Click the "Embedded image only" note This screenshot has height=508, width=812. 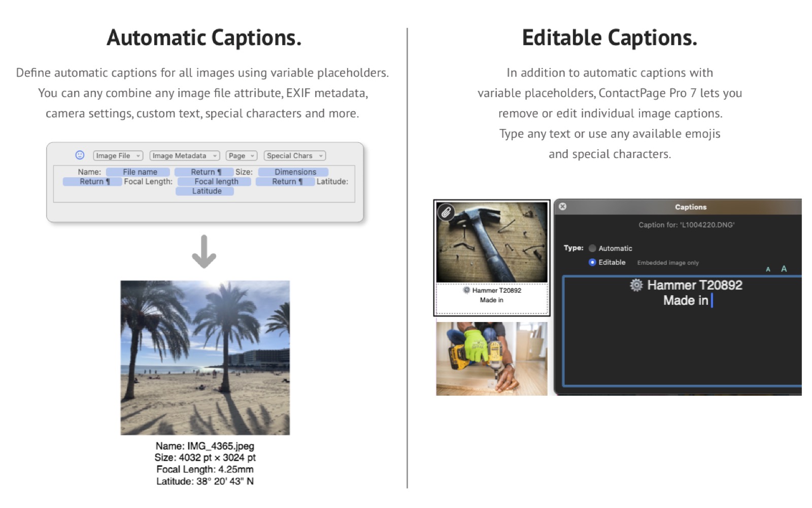(x=668, y=263)
